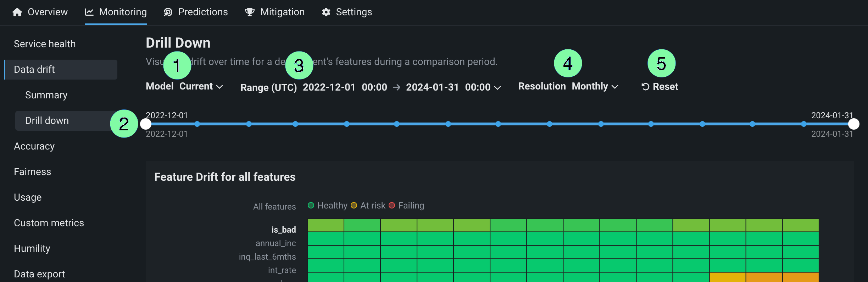
Task: Open the Summary page under Data drift
Action: (46, 95)
